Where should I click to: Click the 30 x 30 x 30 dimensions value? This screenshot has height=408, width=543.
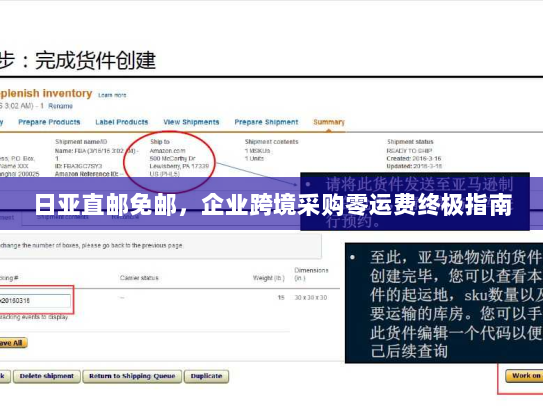coord(311,298)
